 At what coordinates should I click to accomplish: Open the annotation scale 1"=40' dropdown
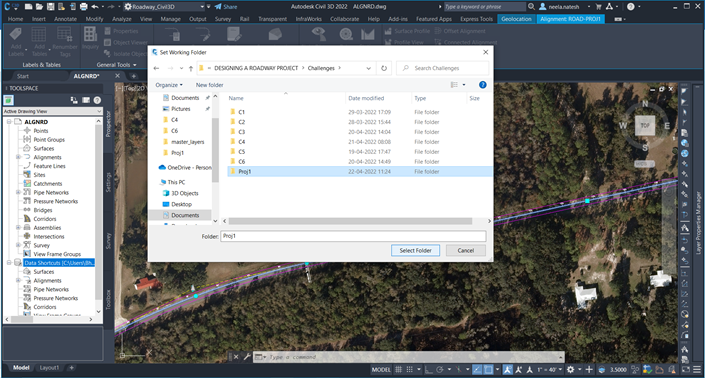(549, 369)
